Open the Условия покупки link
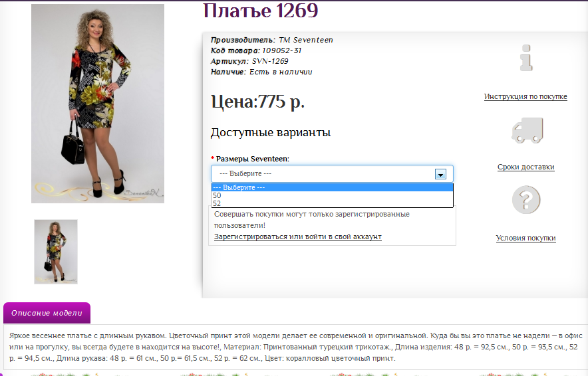Viewport: 588px width, 376px height. pyautogui.click(x=525, y=238)
